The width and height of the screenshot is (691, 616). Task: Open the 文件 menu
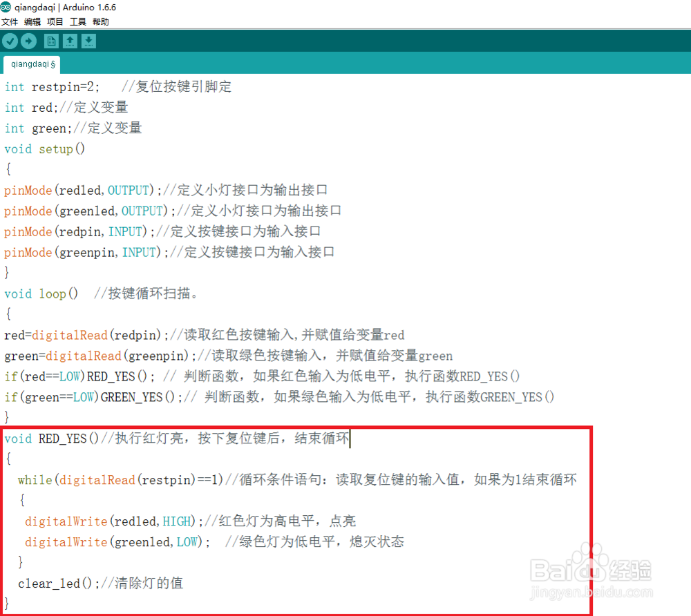point(10,21)
